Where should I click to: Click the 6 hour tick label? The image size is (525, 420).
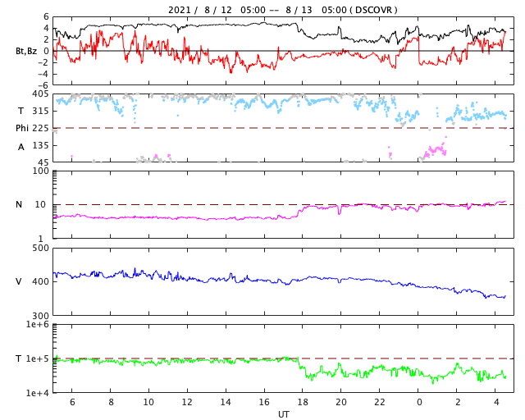[72, 402]
